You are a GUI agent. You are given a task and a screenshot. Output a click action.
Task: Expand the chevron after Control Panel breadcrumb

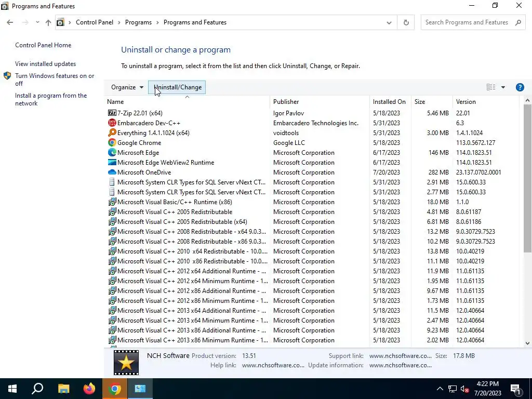[119, 22]
